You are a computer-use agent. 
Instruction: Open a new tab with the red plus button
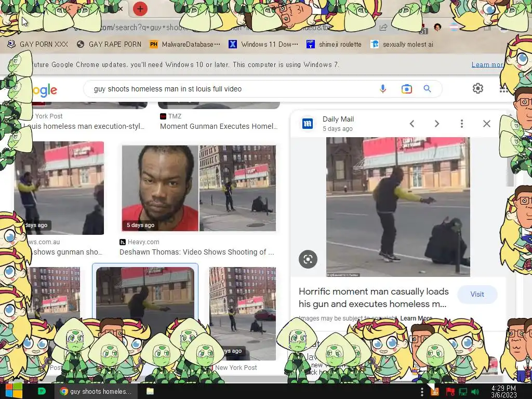click(x=140, y=9)
